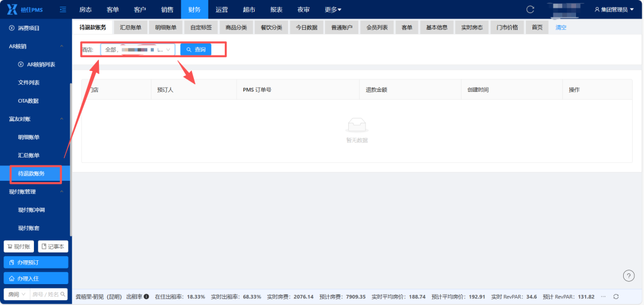
Task: Click the sidebar vertical scrollbar
Action: [70, 158]
